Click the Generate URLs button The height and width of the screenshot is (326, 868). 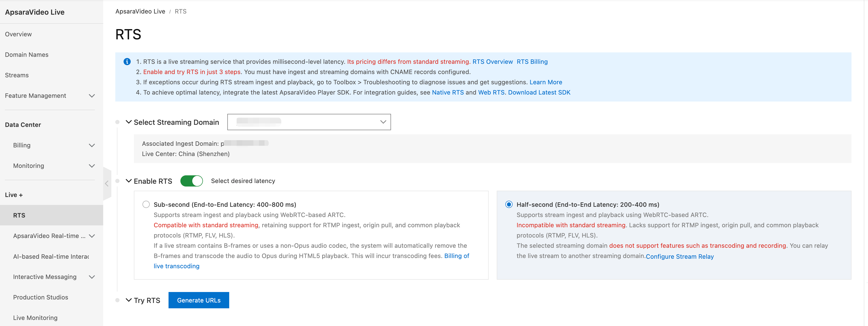pyautogui.click(x=199, y=300)
